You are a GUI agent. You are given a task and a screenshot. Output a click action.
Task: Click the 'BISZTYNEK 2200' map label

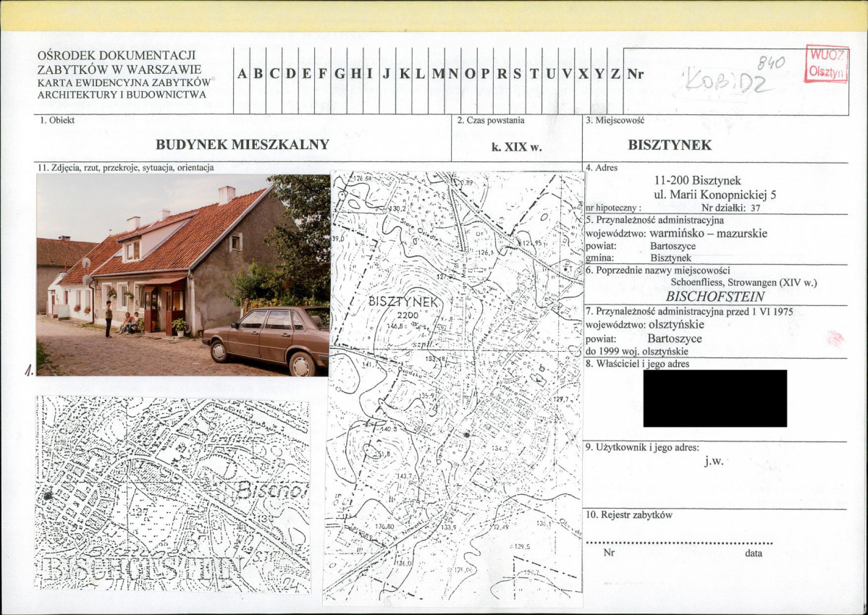[x=404, y=307]
